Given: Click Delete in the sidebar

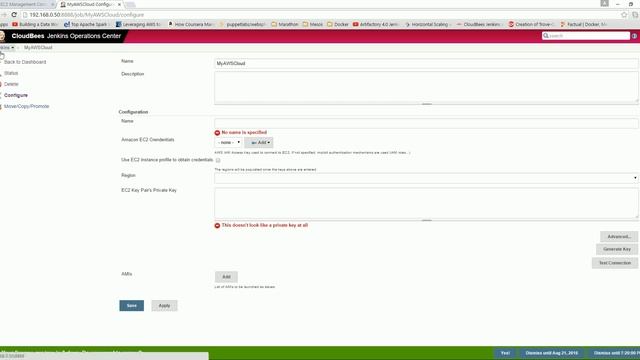Looking at the screenshot, I should [11, 84].
